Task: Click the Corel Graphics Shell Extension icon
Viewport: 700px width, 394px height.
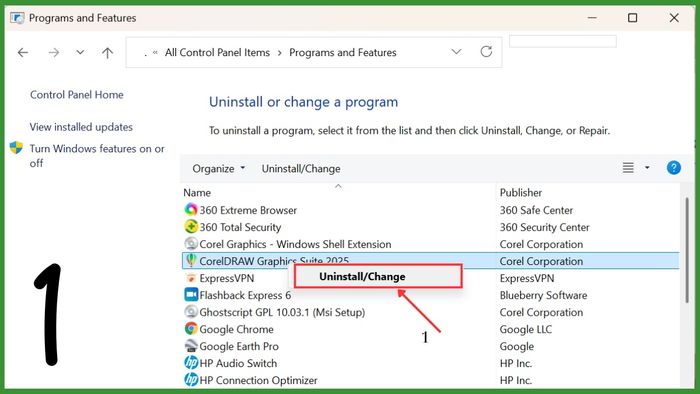Action: coord(191,243)
